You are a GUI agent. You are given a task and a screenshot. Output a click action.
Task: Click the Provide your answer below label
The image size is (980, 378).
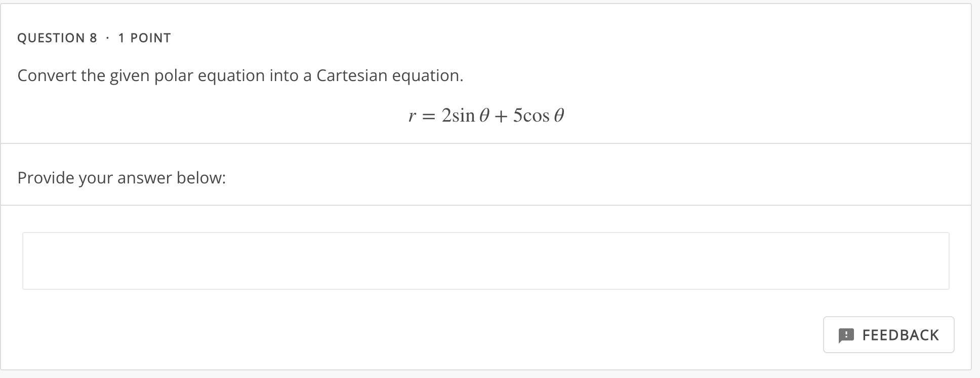click(x=121, y=177)
